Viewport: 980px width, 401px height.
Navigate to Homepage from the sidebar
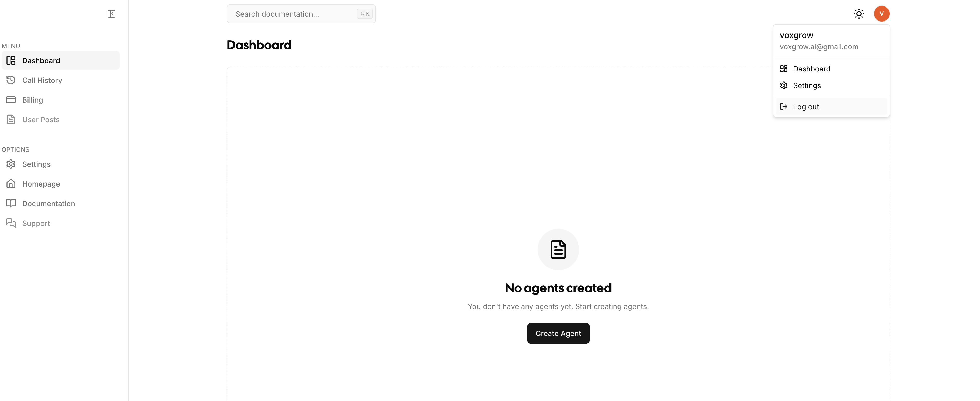(x=60, y=184)
